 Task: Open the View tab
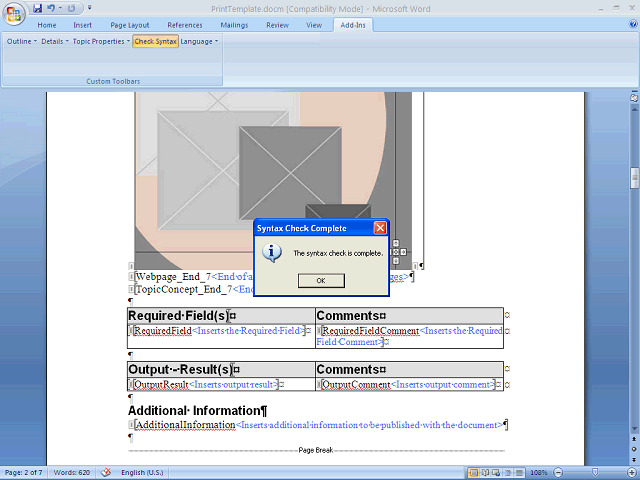tap(314, 25)
